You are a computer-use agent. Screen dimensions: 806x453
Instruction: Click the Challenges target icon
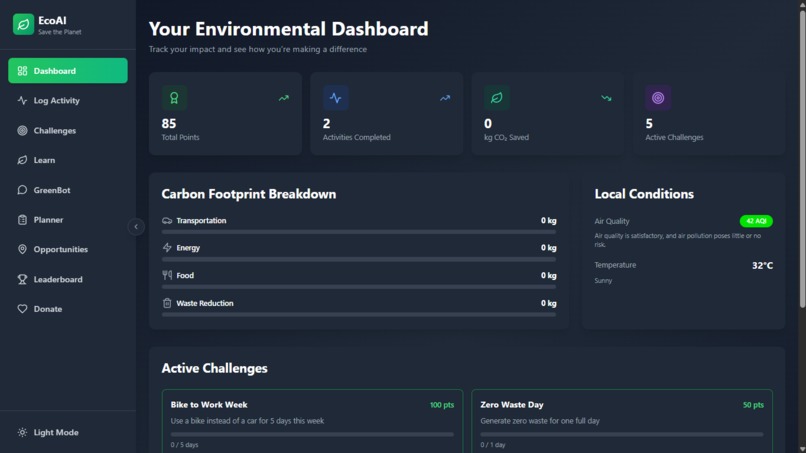[x=22, y=131]
